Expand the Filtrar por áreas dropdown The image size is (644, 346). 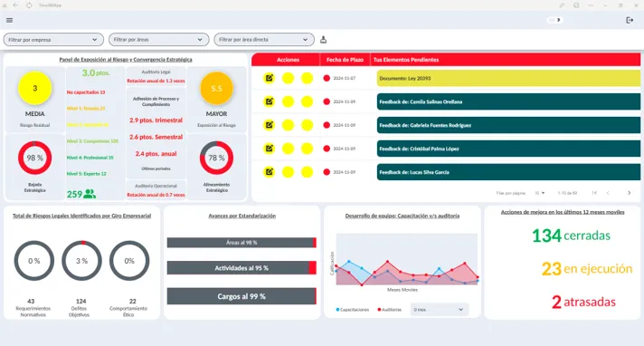158,40
